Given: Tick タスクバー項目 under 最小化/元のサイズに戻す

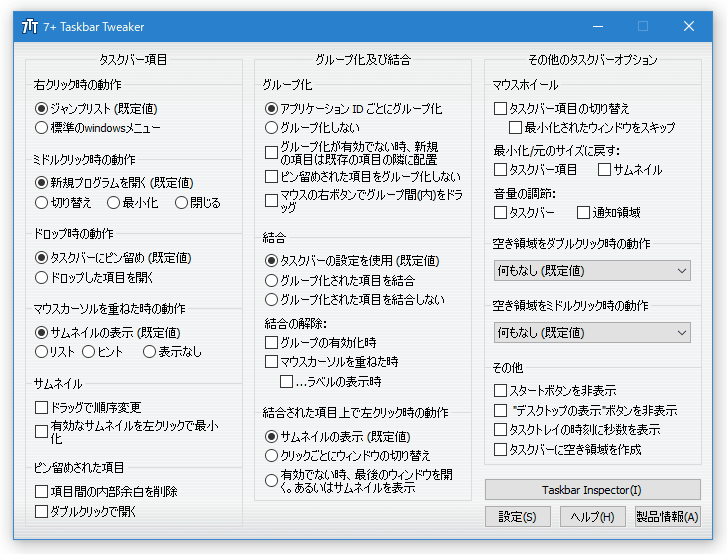Looking at the screenshot, I should tap(500, 170).
